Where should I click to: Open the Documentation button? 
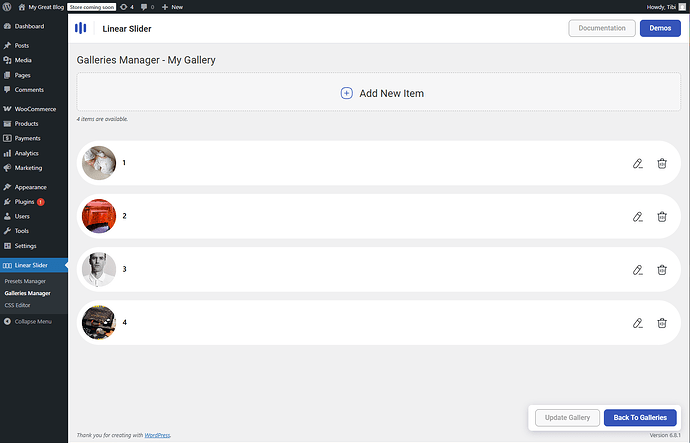pos(602,28)
